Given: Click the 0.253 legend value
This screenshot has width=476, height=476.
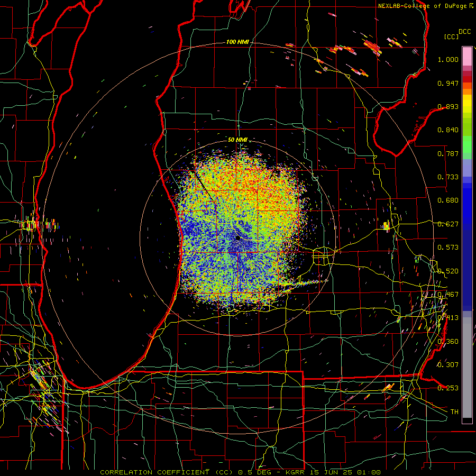Looking at the screenshot, I should [x=448, y=388].
